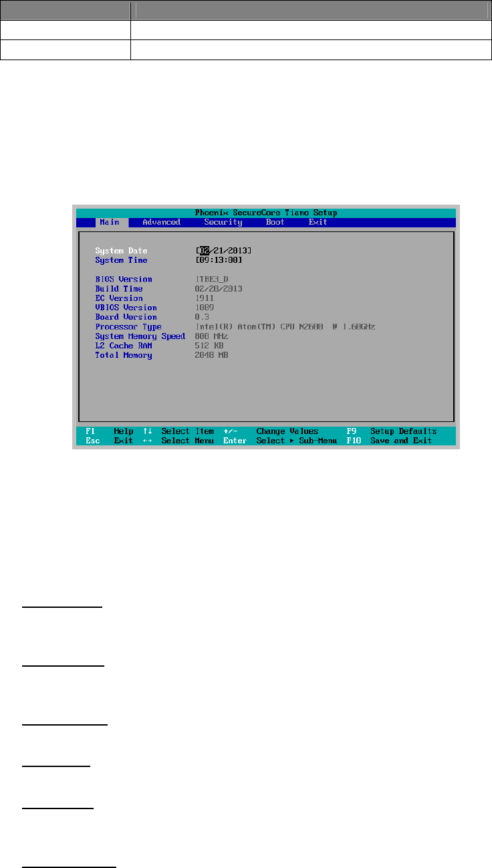Open the Boot tab
The width and height of the screenshot is (492, 868).
pyautogui.click(x=275, y=222)
